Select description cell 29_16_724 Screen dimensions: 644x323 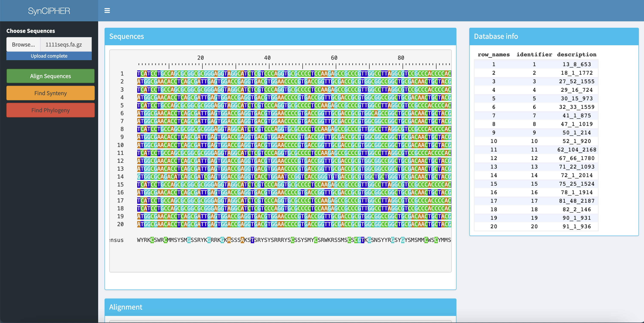pyautogui.click(x=577, y=90)
